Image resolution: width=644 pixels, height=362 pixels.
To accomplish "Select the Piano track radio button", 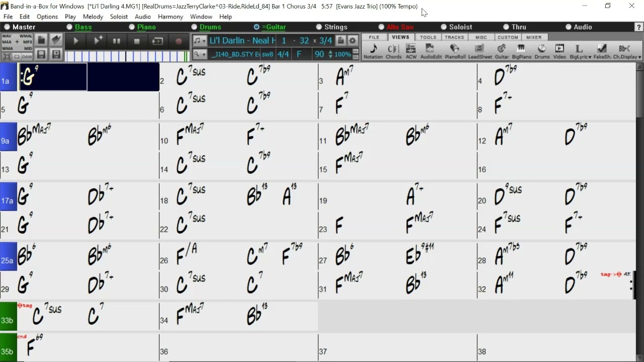I will pos(132,27).
